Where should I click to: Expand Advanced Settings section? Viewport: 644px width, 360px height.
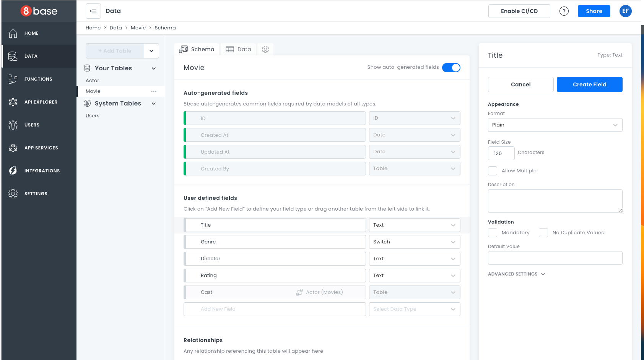click(x=516, y=274)
